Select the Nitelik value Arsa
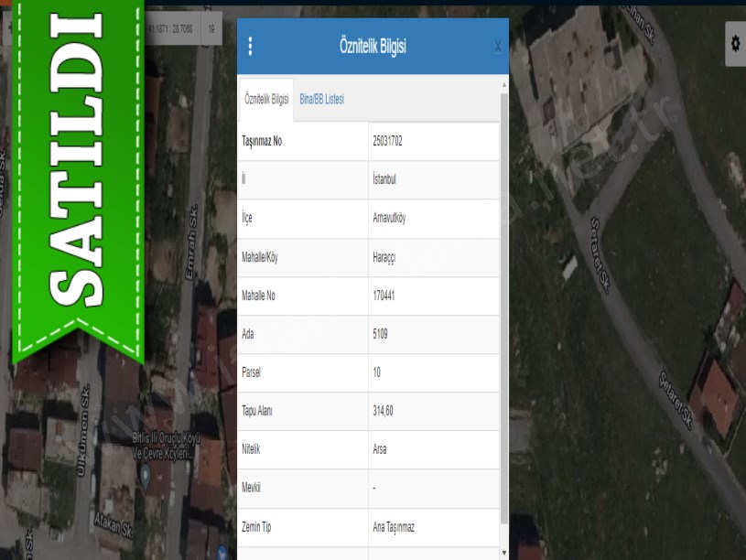 [381, 449]
